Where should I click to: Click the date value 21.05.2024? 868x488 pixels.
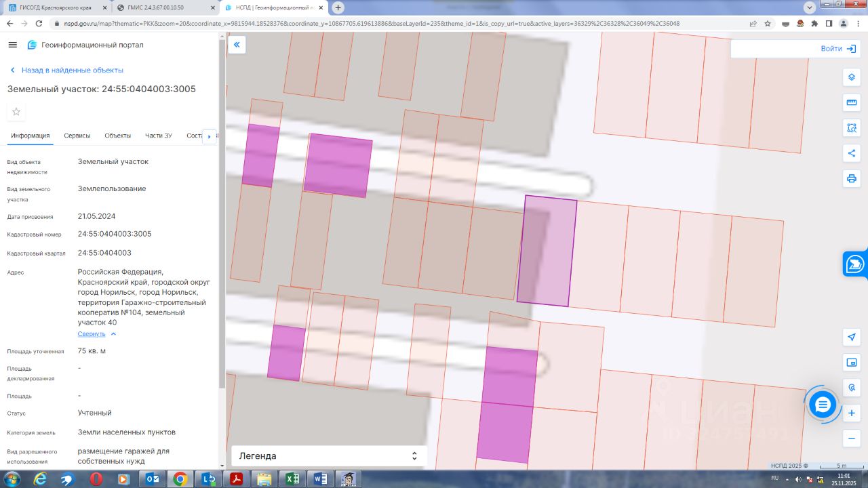pos(97,216)
